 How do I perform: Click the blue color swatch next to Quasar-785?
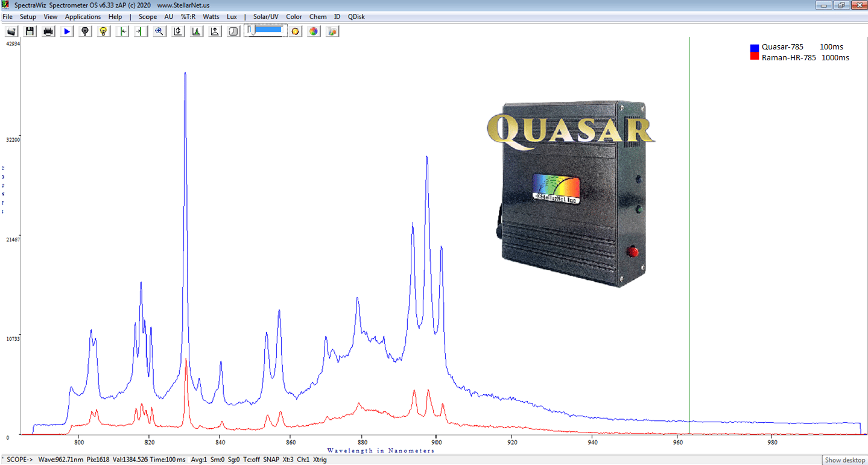pos(754,46)
